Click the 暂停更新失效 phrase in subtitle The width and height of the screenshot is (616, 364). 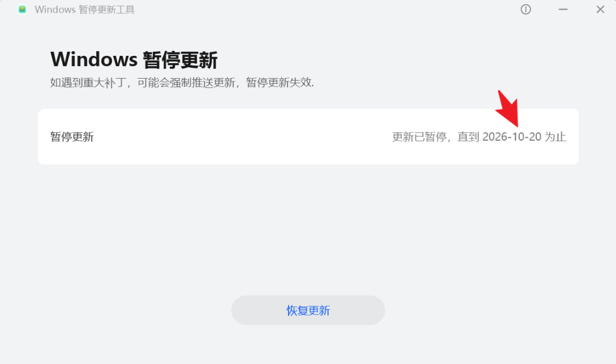278,83
